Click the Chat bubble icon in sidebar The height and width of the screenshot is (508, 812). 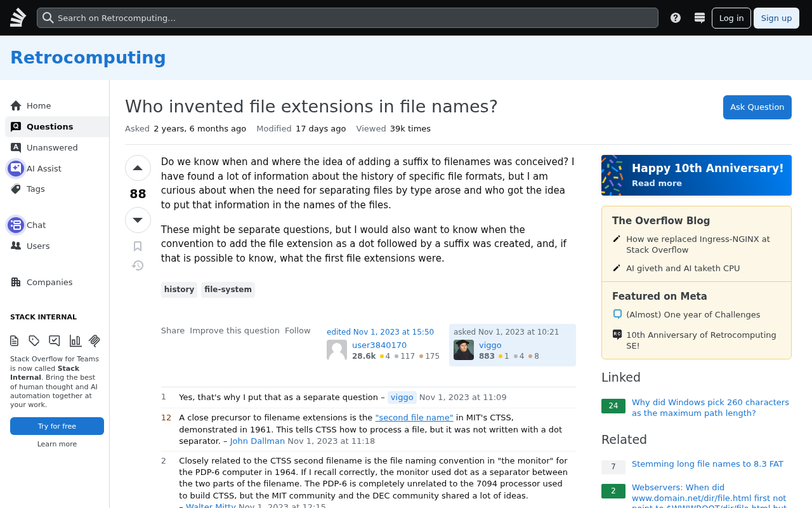coord(16,225)
